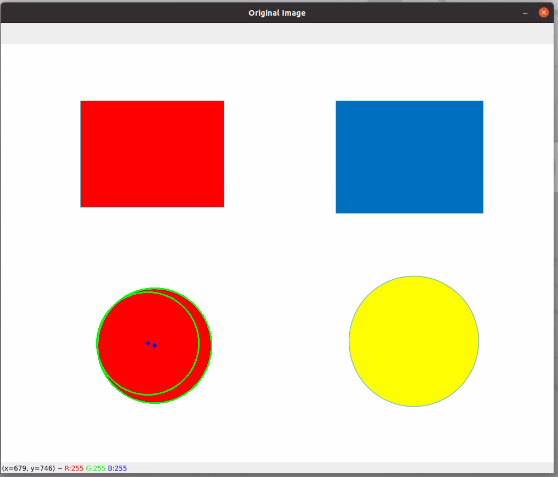Click the empty gray toolbar strip

[x=278, y=33]
